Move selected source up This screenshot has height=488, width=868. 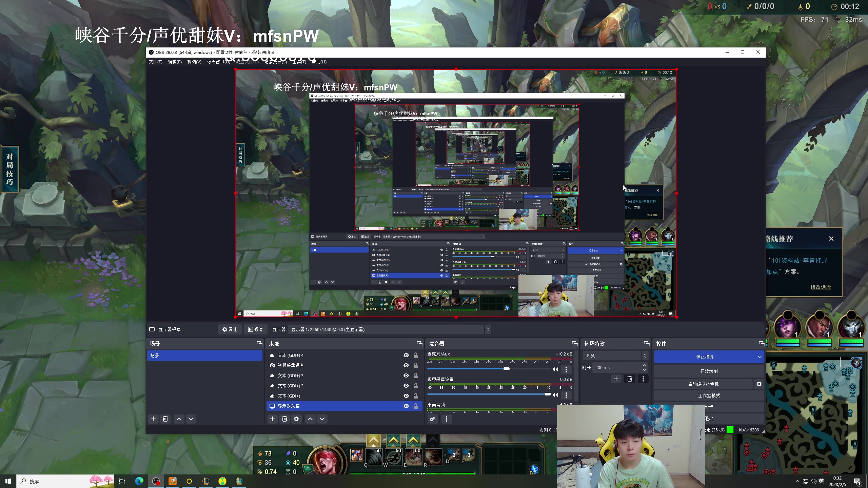tap(310, 419)
